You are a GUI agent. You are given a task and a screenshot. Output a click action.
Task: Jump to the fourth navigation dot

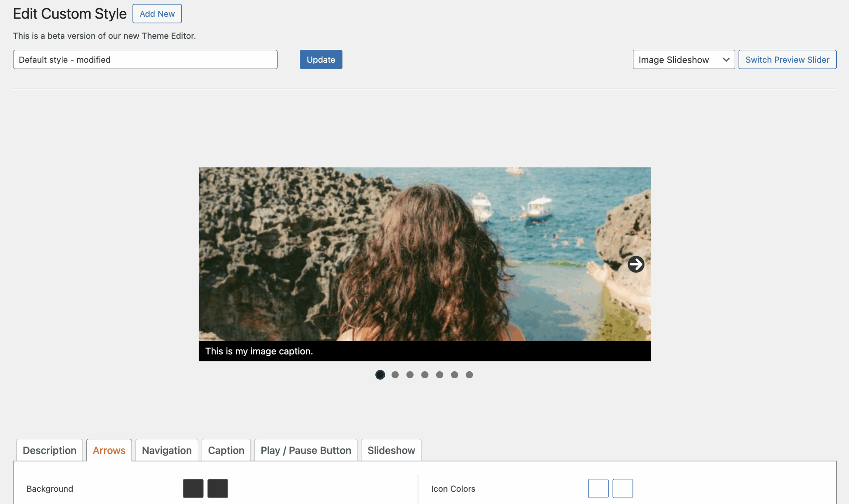424,375
